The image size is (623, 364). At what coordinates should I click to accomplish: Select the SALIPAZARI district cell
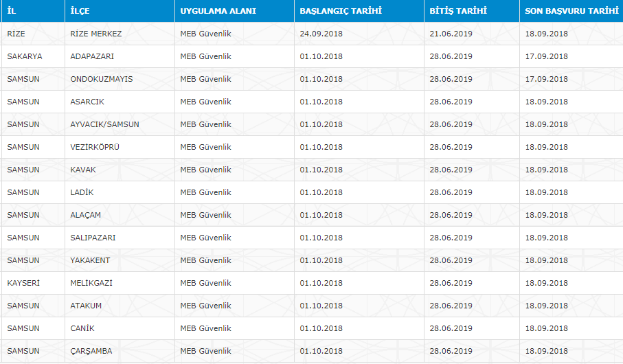(x=93, y=238)
